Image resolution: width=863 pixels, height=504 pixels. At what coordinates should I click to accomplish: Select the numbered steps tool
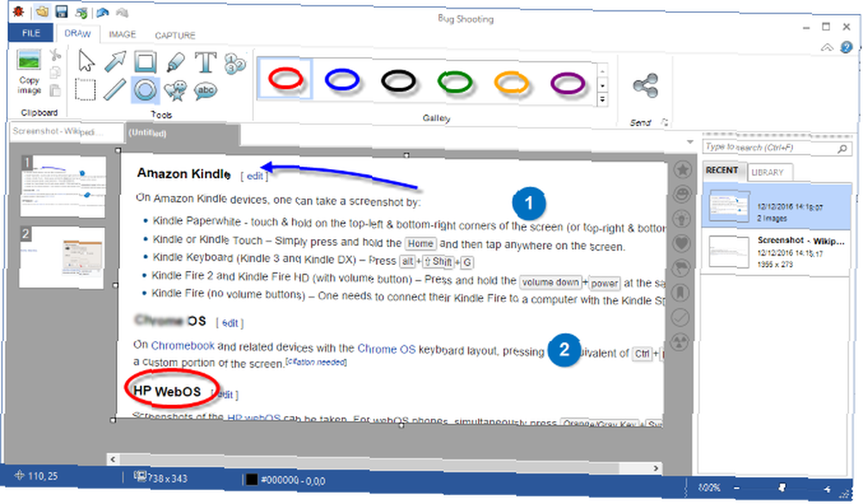[x=235, y=64]
